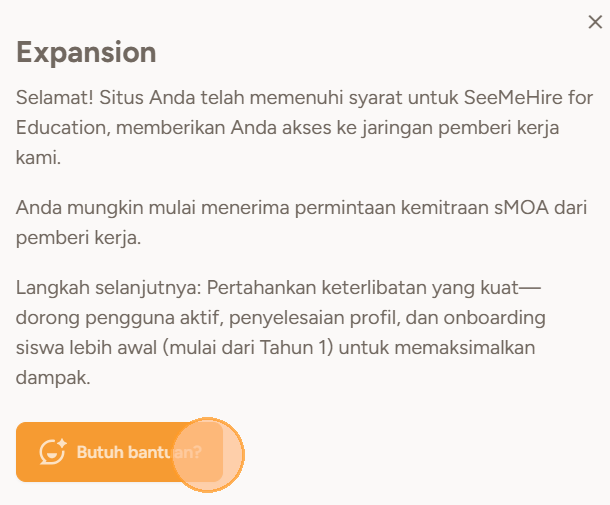This screenshot has height=505, width=610.
Task: Close the Expansion panel with the X
Action: click(x=595, y=22)
